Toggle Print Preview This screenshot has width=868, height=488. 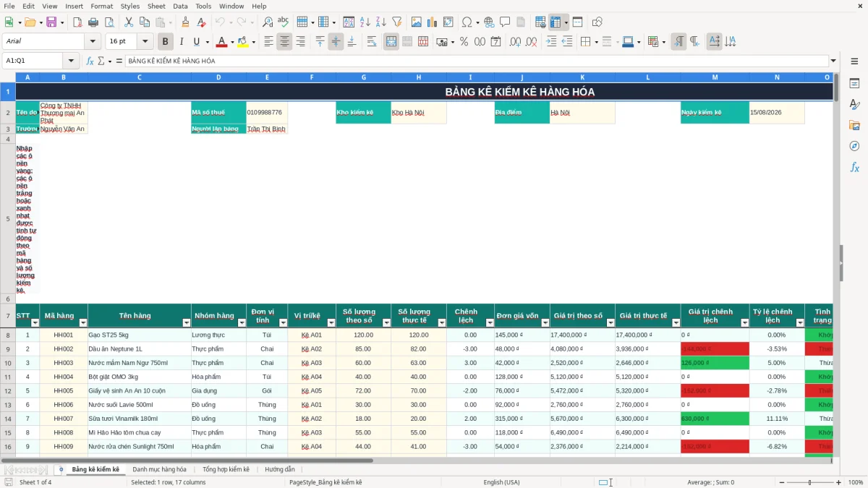coord(109,22)
